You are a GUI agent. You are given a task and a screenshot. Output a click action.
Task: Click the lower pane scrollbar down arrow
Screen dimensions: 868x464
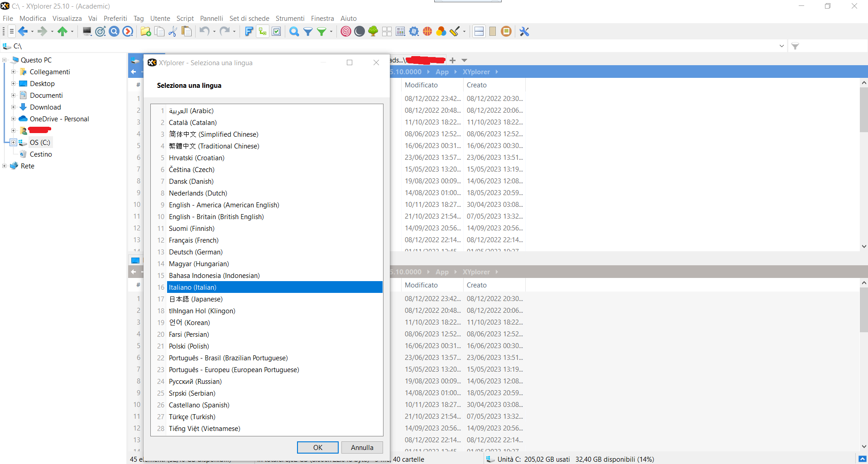[864, 446]
